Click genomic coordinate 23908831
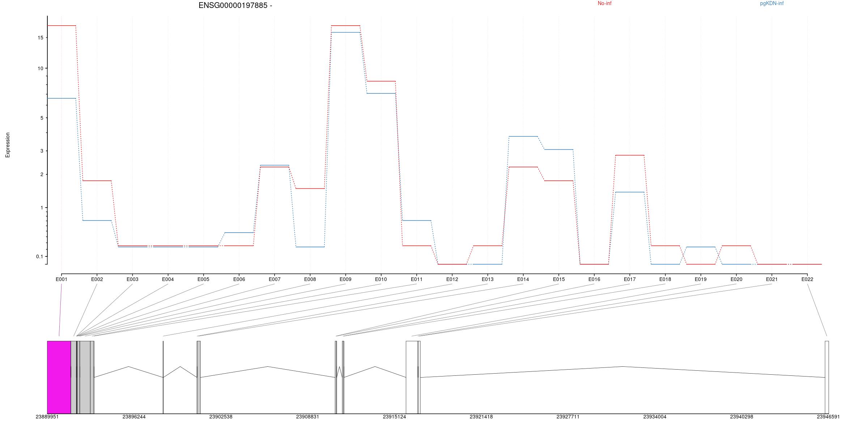868x434 pixels. [x=307, y=417]
